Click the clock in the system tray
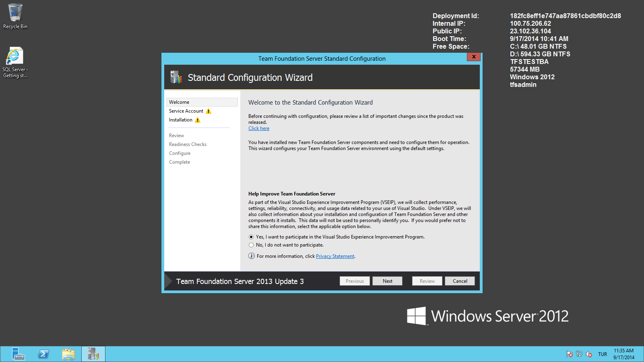The image size is (644, 362). (623, 354)
